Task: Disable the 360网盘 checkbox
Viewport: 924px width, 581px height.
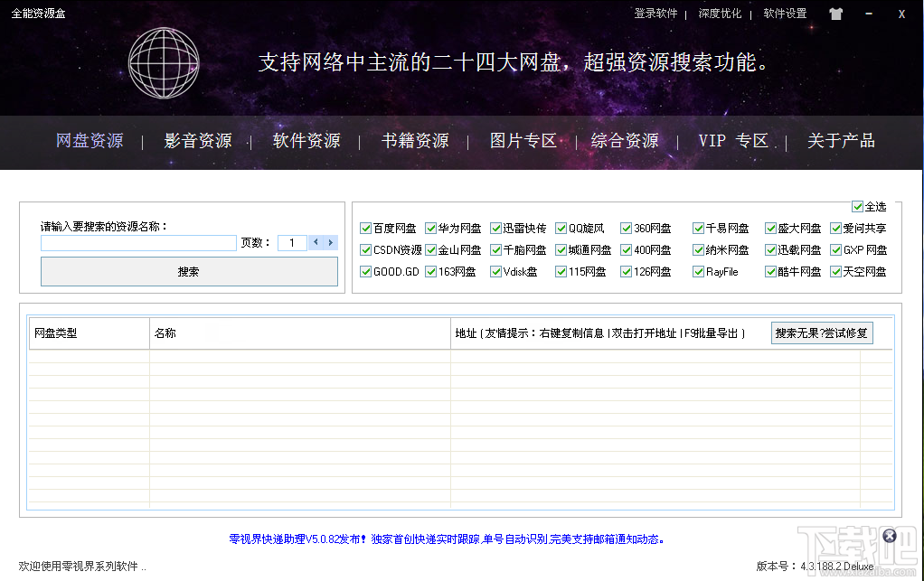Action: point(626,229)
